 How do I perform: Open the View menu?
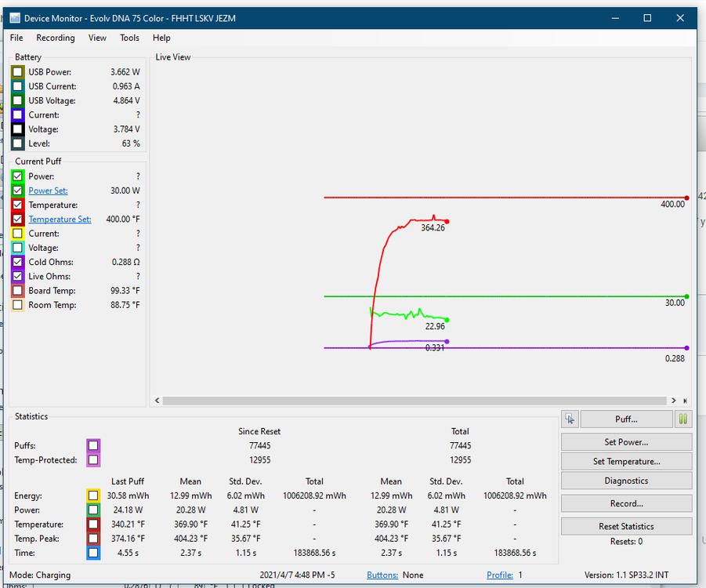pyautogui.click(x=97, y=38)
